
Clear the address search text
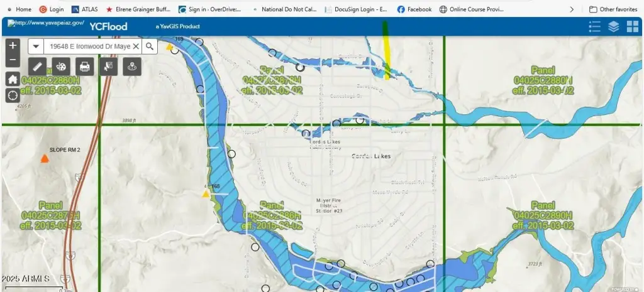point(136,46)
